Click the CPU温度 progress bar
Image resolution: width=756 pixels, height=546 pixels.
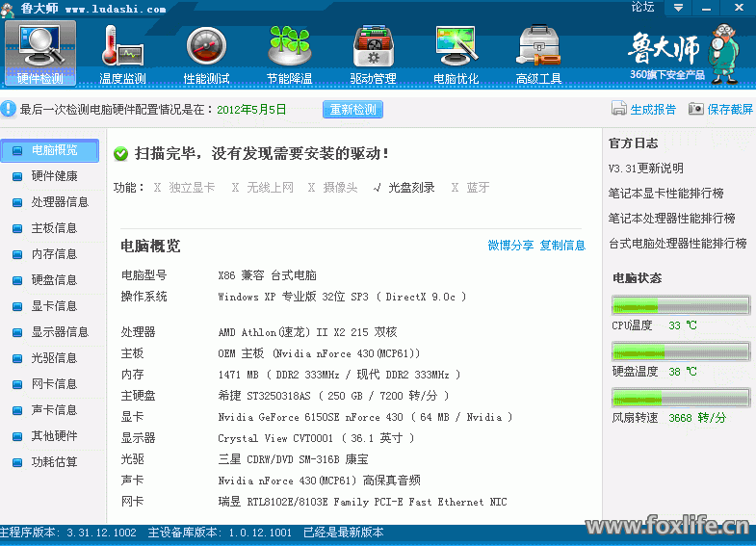(681, 306)
